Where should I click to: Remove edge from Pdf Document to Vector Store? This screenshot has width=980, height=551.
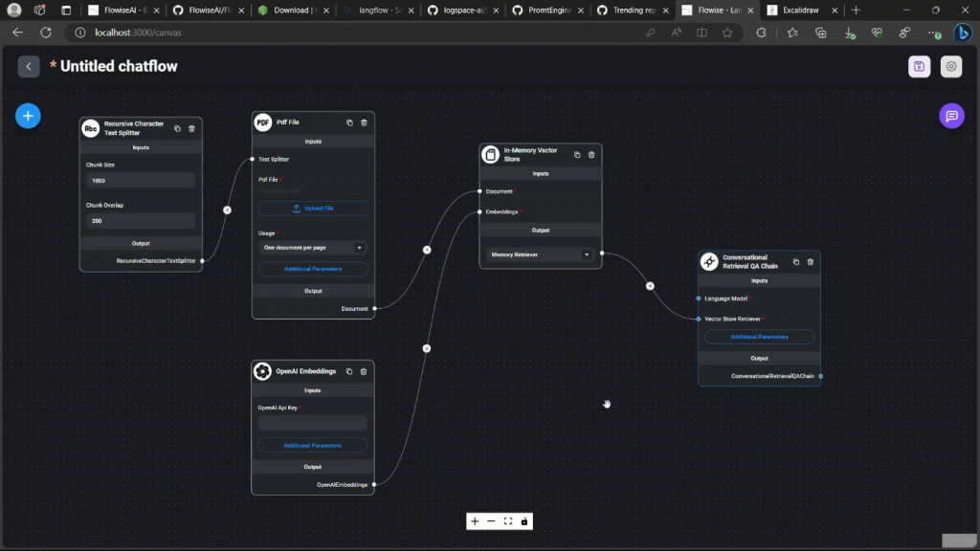pyautogui.click(x=427, y=250)
